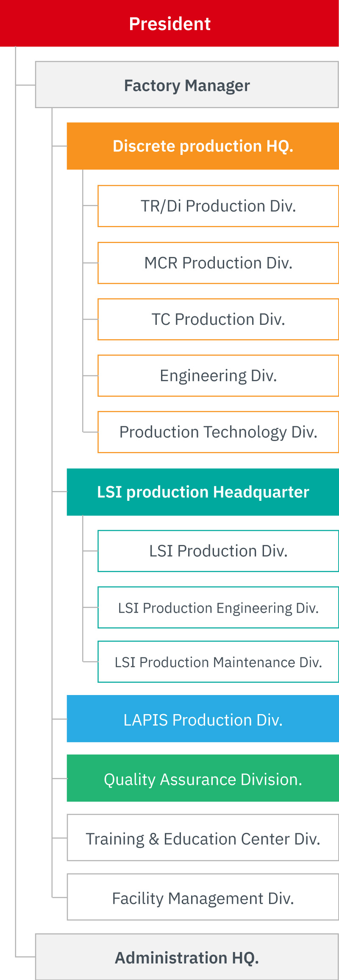Image resolution: width=339 pixels, height=980 pixels.
Task: Select the Administration HQ. box
Action: pos(187,957)
